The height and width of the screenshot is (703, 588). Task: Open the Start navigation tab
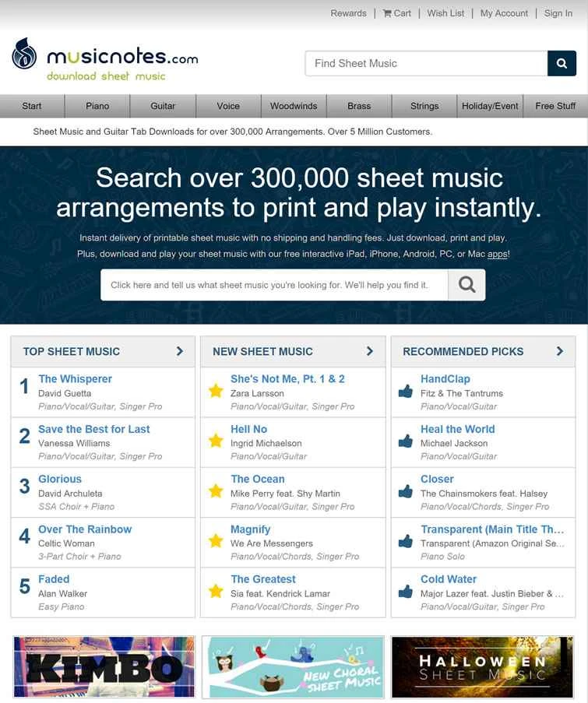coord(32,106)
